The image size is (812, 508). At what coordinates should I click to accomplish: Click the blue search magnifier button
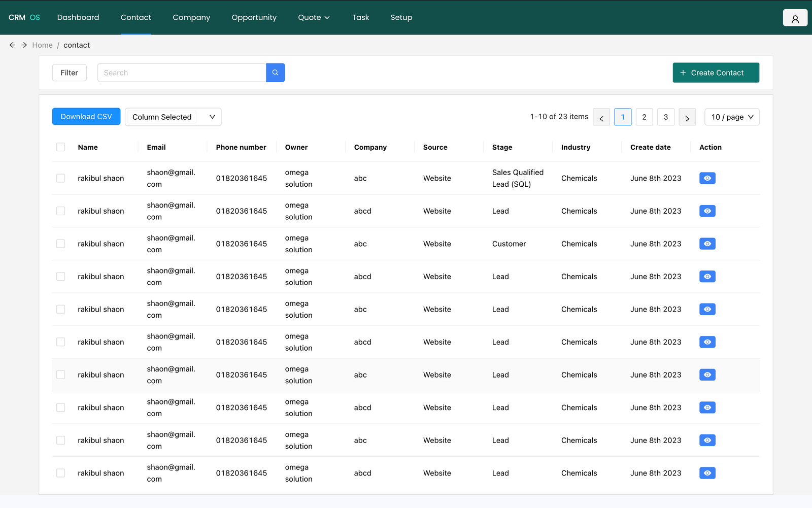(x=275, y=73)
